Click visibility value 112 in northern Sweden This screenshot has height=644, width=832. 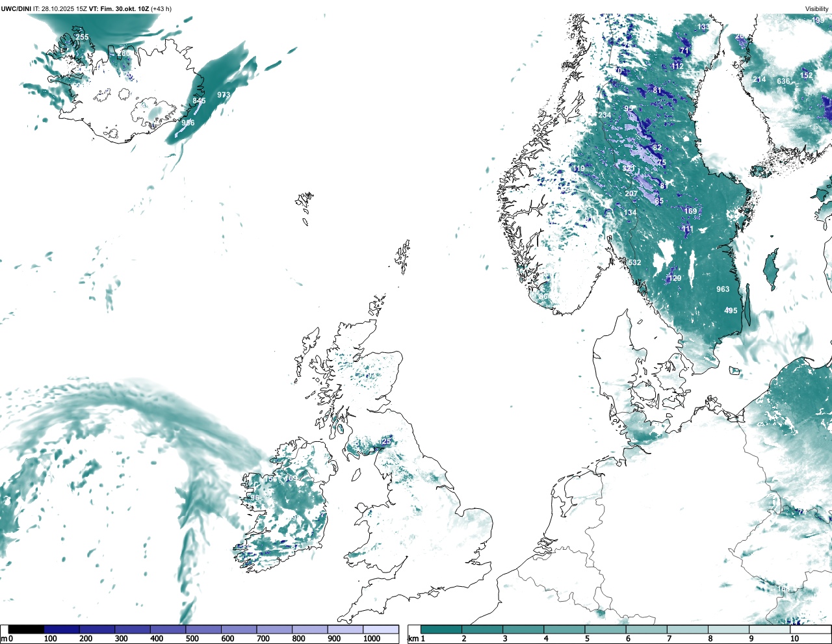(x=677, y=66)
